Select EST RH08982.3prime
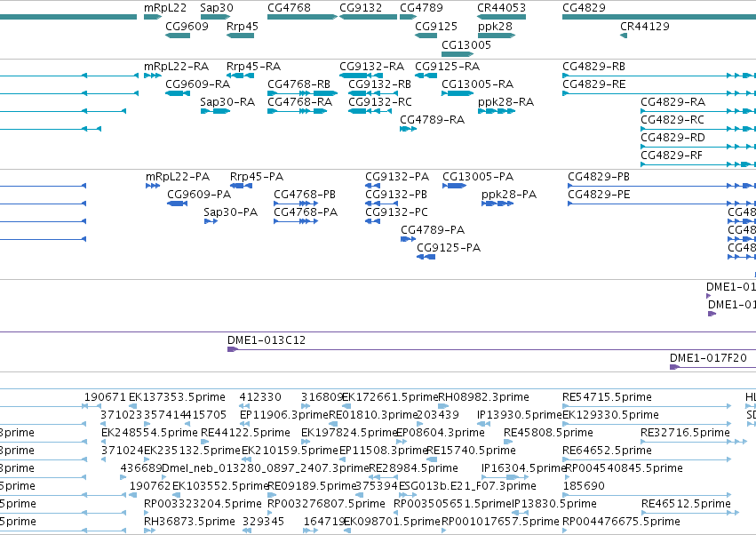Image resolution: width=756 pixels, height=535 pixels. (x=443, y=406)
